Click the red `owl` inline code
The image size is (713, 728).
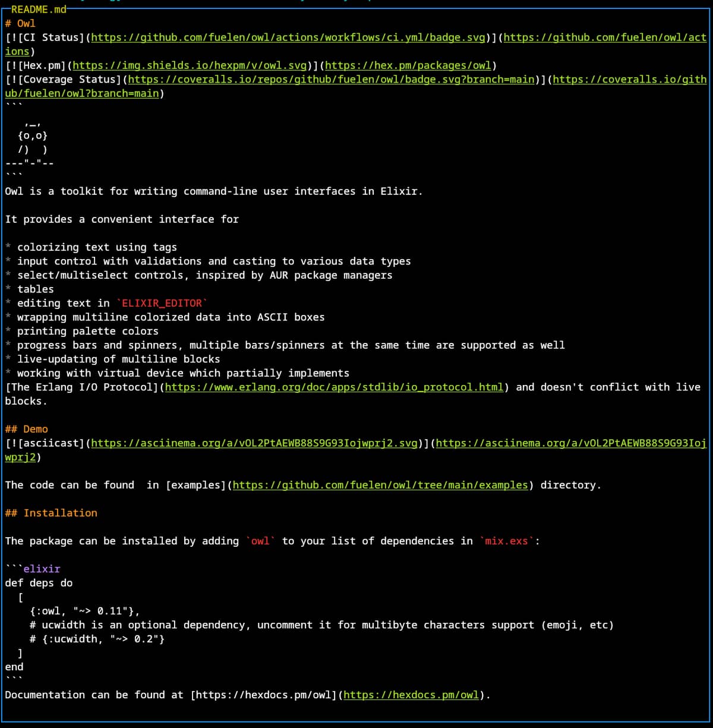(260, 541)
